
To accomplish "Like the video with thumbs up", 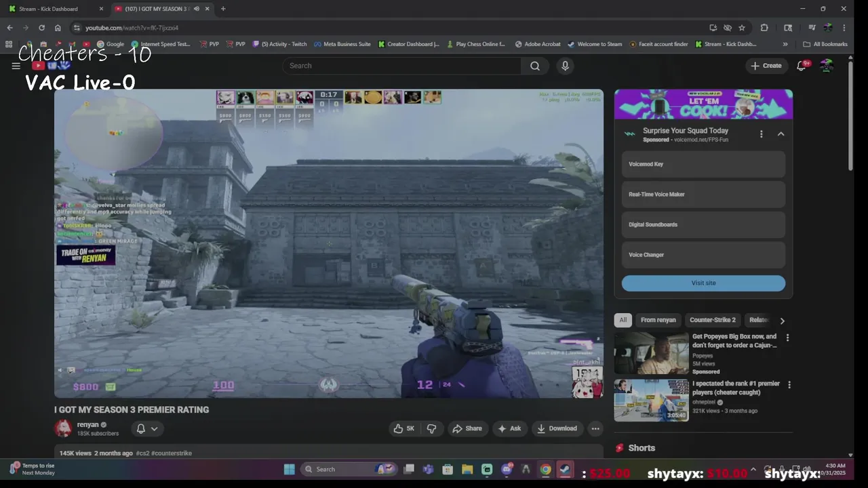I will coord(405,428).
